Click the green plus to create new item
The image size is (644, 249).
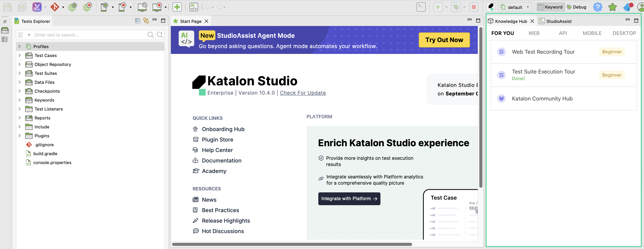tap(177, 7)
